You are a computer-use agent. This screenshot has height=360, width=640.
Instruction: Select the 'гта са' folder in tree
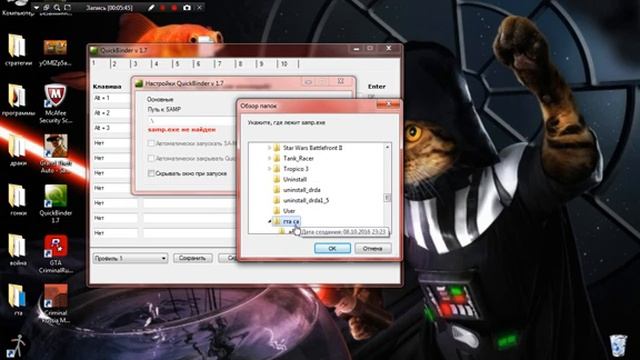[x=291, y=221]
